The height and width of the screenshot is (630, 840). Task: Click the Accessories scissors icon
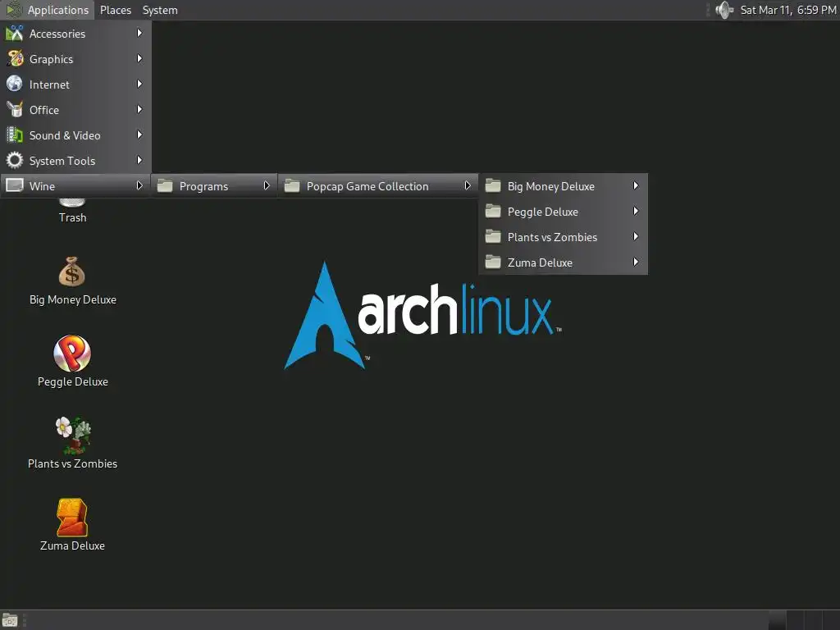(15, 33)
